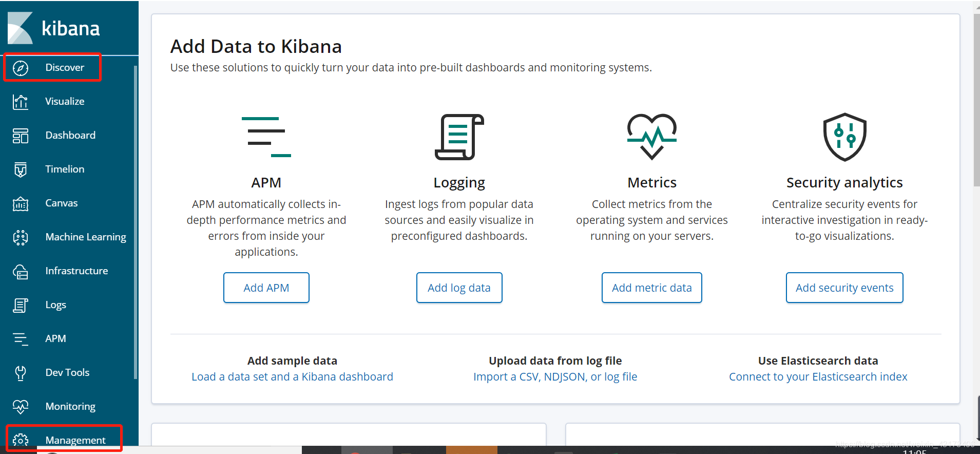The image size is (980, 454).
Task: Click the page vertical scrollbar thumb
Action: tap(976, 100)
